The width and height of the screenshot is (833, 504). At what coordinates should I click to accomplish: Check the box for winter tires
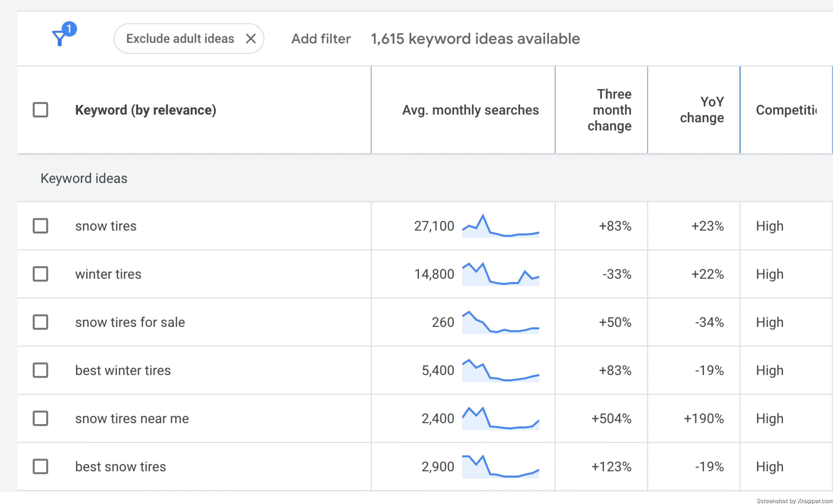[x=40, y=274]
